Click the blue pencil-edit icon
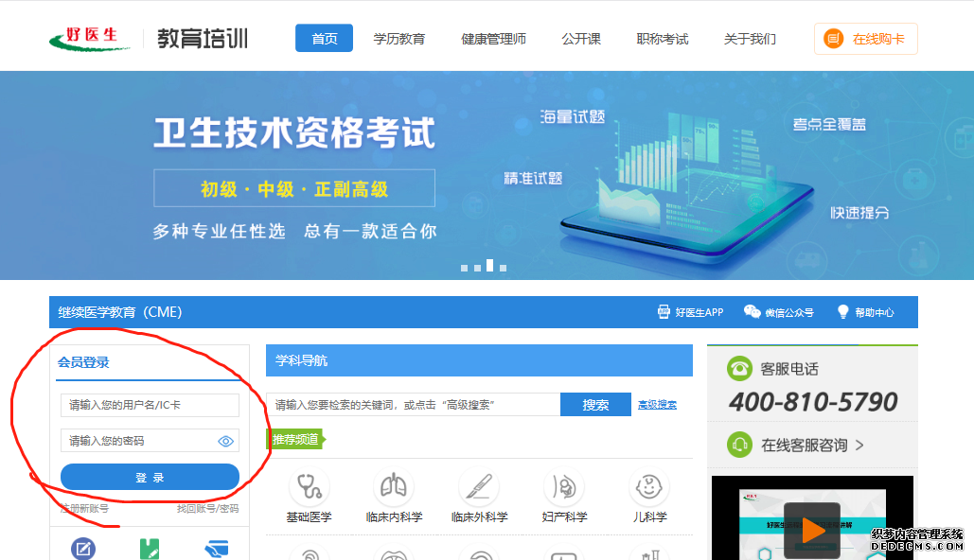Viewport: 974px width, 560px height. pyautogui.click(x=83, y=549)
